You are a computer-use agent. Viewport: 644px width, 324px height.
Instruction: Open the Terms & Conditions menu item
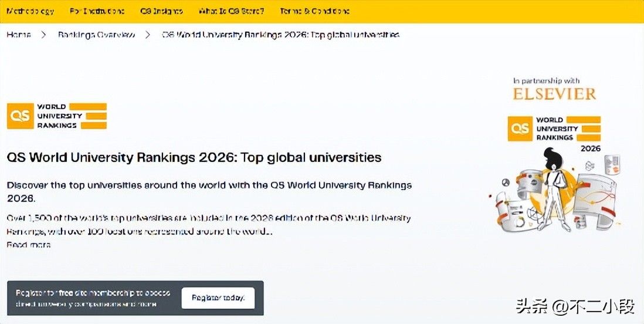(x=314, y=11)
